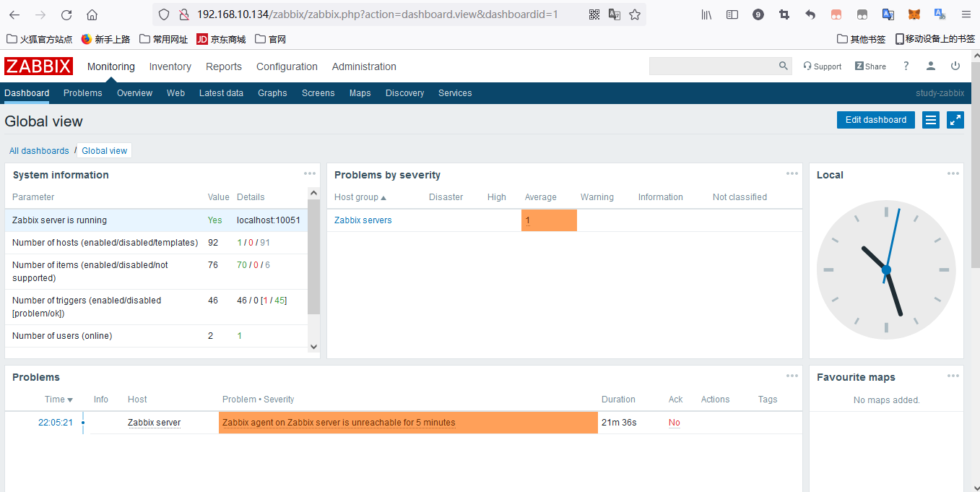Open the Discovery submenu tab
The width and height of the screenshot is (980, 492).
click(x=405, y=93)
